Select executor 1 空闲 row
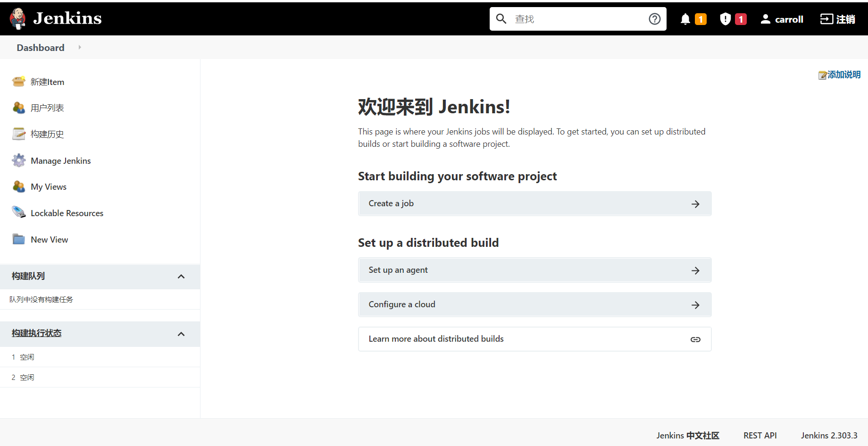This screenshot has width=868, height=446. pyautogui.click(x=100, y=357)
